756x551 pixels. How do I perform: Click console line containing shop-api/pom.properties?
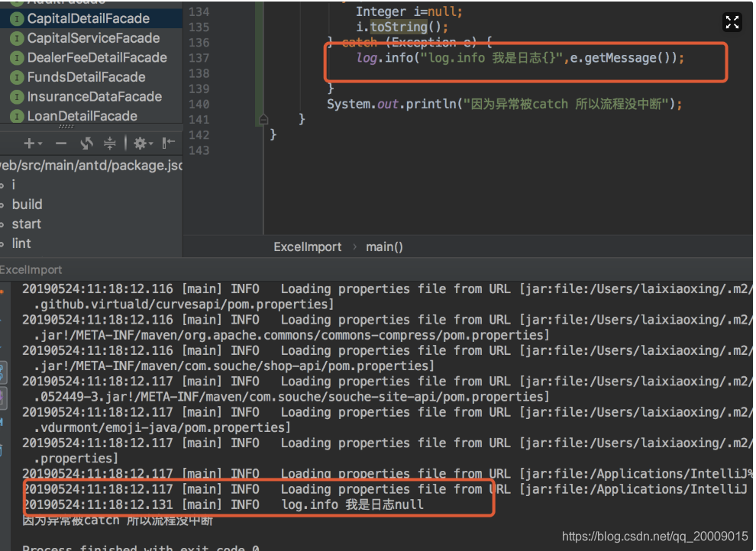pyautogui.click(x=234, y=366)
